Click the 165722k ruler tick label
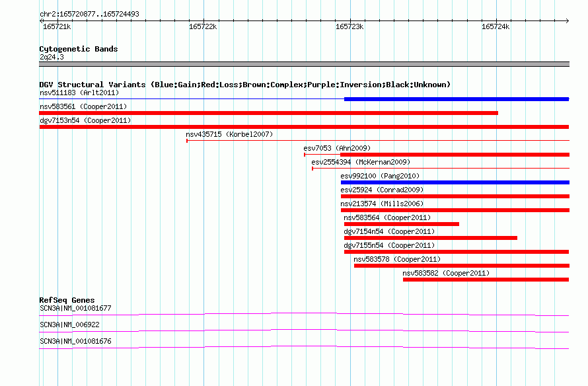This screenshot has height=386, width=588. click(x=203, y=26)
